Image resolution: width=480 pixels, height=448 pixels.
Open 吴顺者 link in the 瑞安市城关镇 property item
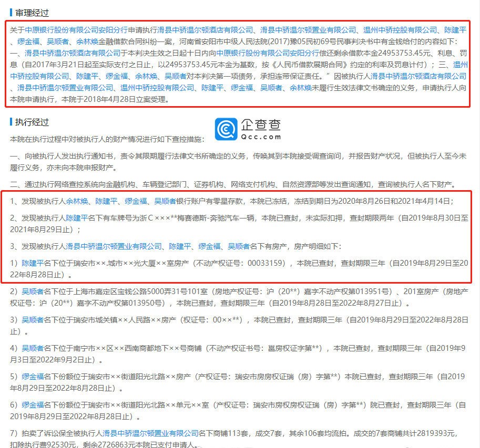[33, 320]
